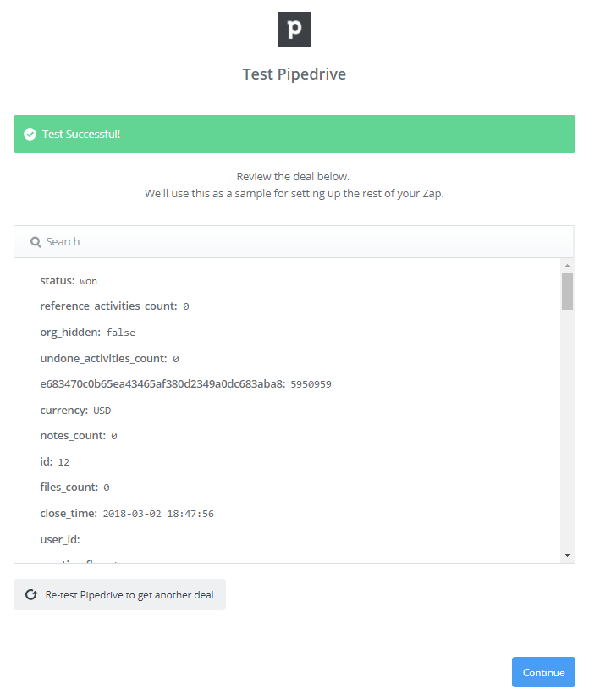
Task: Click the Test Successful banner
Action: point(294,134)
